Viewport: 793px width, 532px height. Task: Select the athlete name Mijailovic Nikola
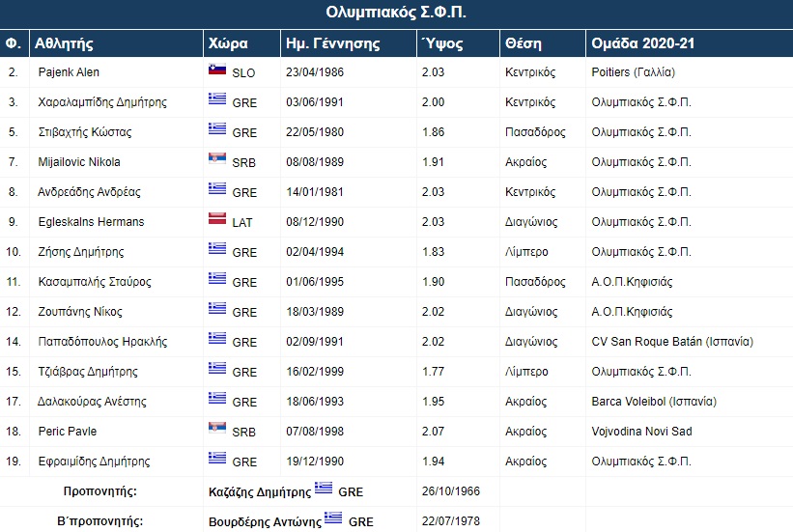tap(79, 162)
